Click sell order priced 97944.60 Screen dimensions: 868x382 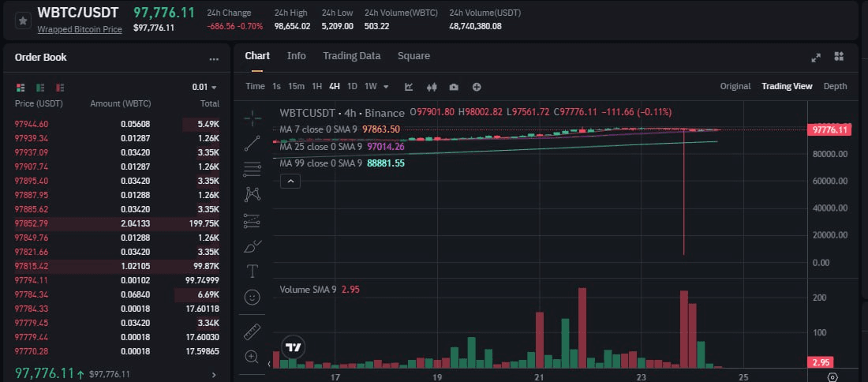[x=117, y=124]
